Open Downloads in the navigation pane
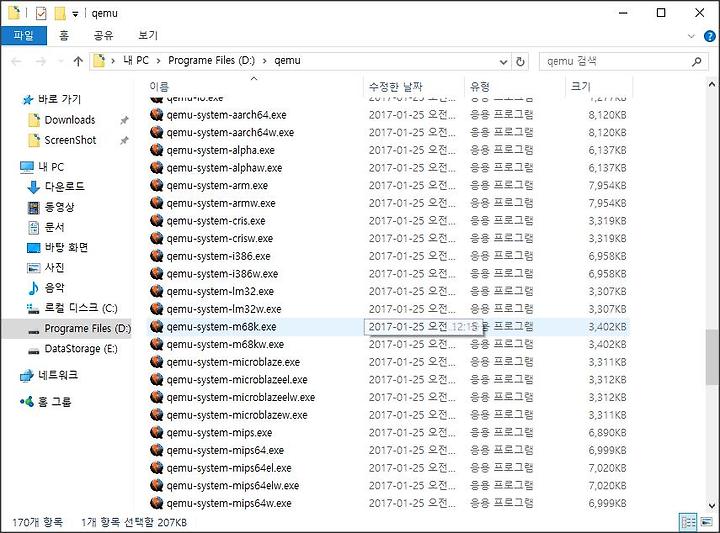The height and width of the screenshot is (533, 720). tap(70, 120)
